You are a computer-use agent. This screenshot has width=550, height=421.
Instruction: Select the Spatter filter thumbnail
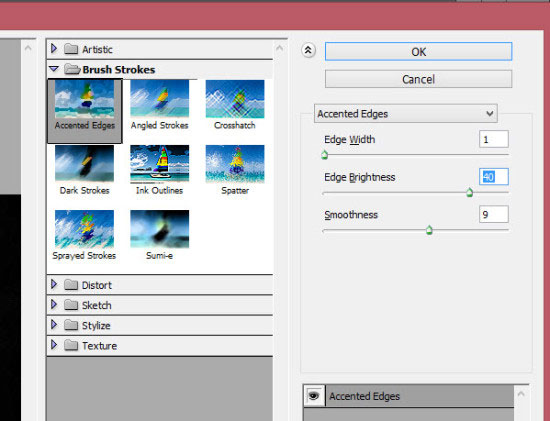click(235, 163)
